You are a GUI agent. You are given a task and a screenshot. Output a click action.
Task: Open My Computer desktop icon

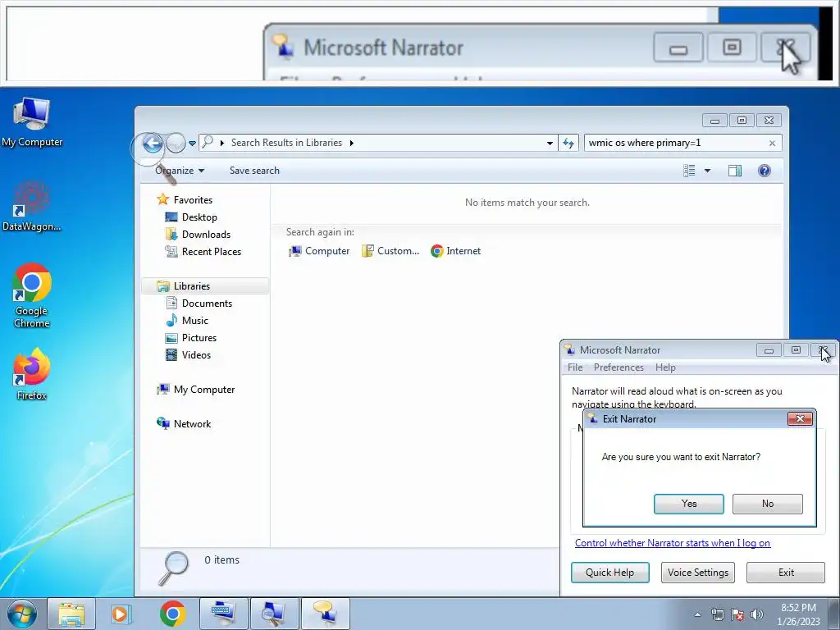tap(32, 122)
